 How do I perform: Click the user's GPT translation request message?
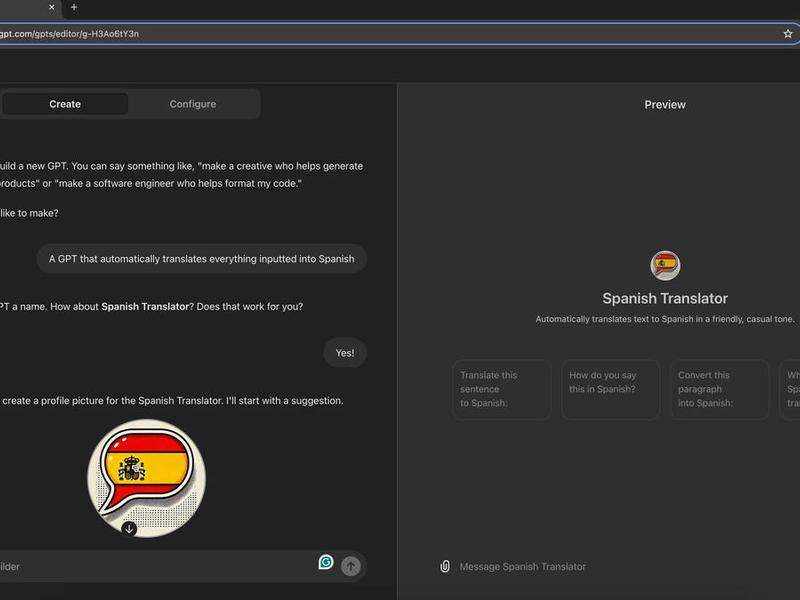pos(202,259)
